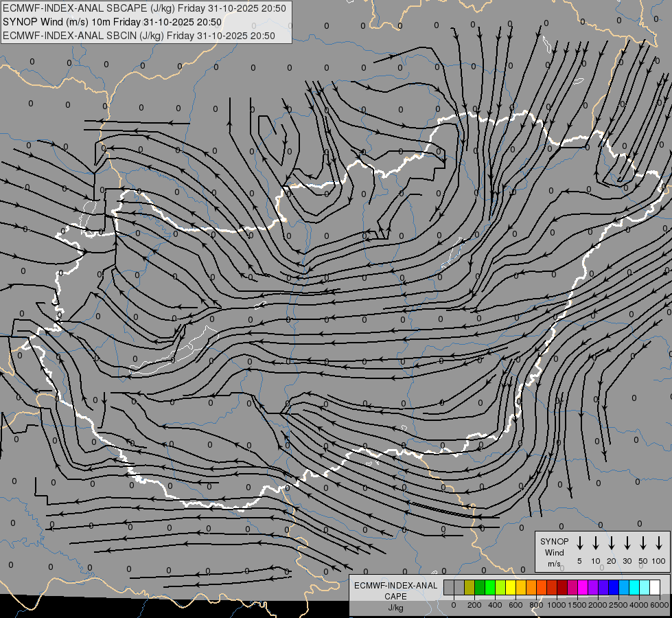The image size is (672, 618).
Task: Click the wind arrow labeled 10 in legend
Action: (595, 543)
